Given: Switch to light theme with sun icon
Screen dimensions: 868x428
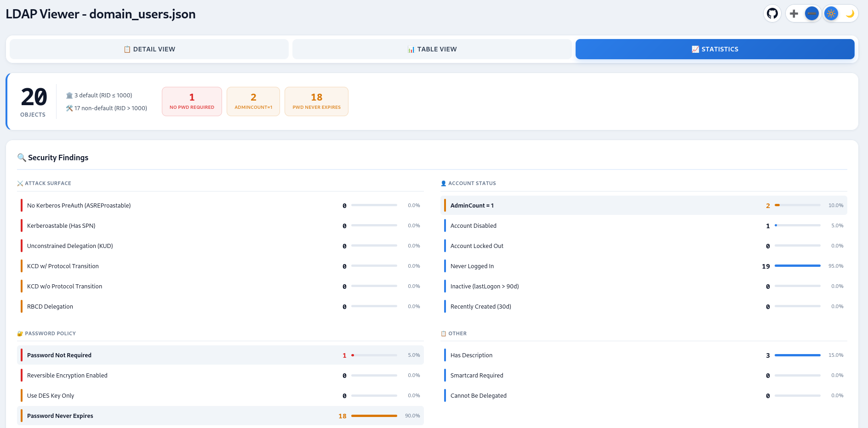Looking at the screenshot, I should point(831,14).
